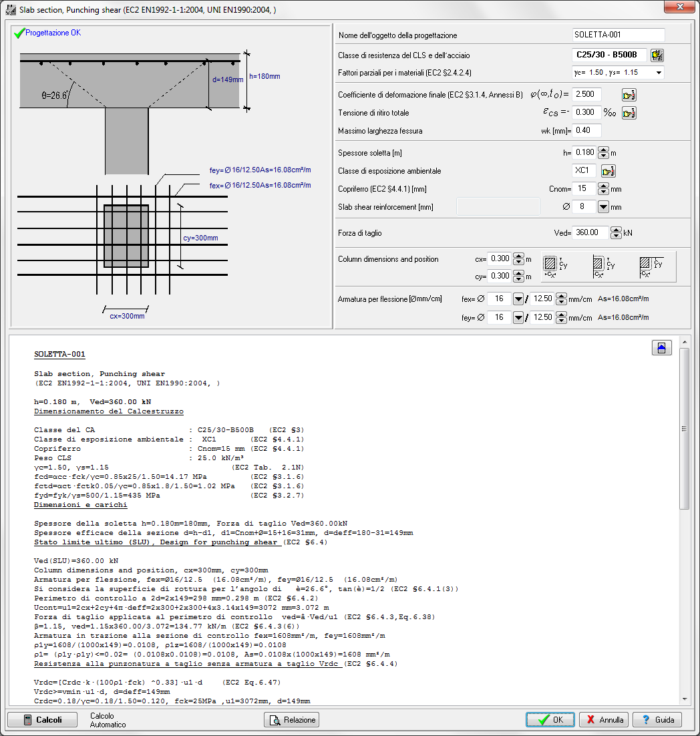Confirm with the OK button
The image size is (700, 736).
pos(550,719)
